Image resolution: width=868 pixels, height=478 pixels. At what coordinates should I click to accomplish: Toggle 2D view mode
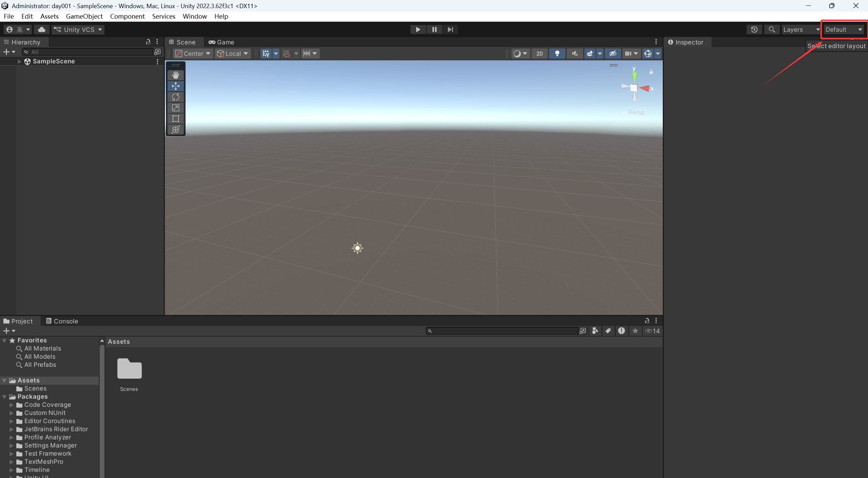(x=539, y=54)
